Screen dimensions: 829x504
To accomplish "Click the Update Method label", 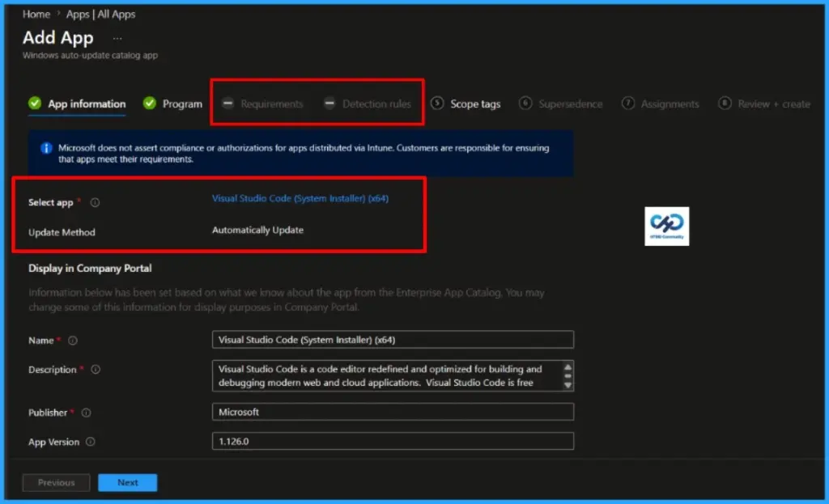I will tap(62, 232).
